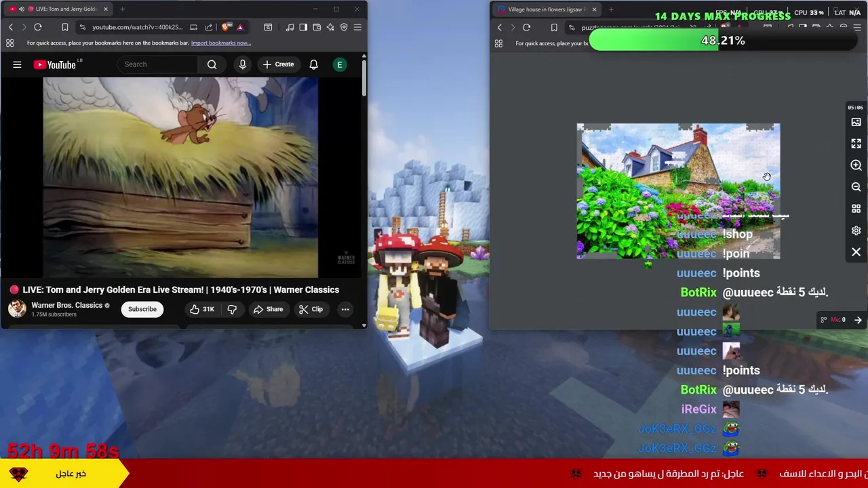The width and height of the screenshot is (868, 488).
Task: Zoom in on the jigsaw puzzle
Action: [856, 165]
